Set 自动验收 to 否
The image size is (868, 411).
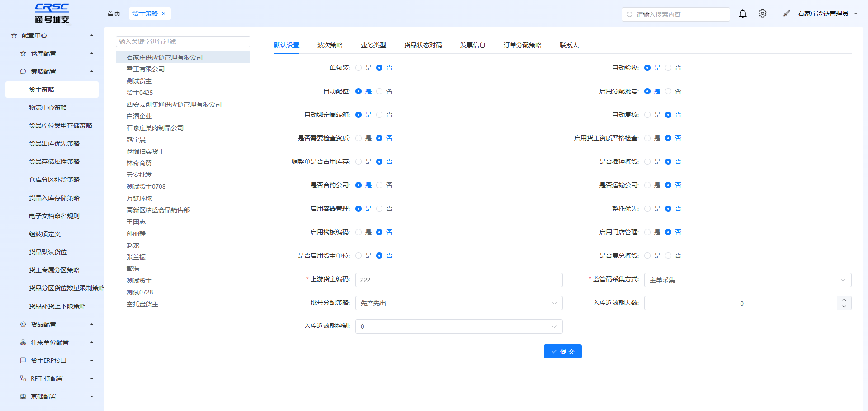[668, 68]
